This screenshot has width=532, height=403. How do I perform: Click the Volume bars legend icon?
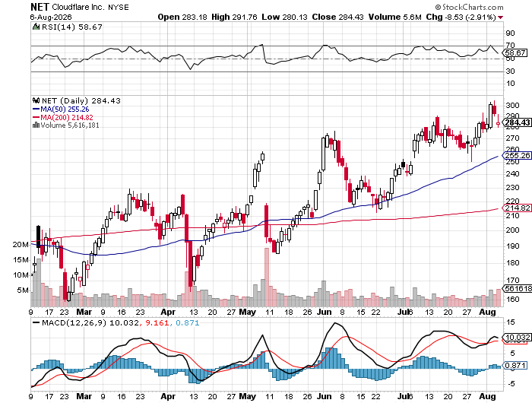(36, 125)
